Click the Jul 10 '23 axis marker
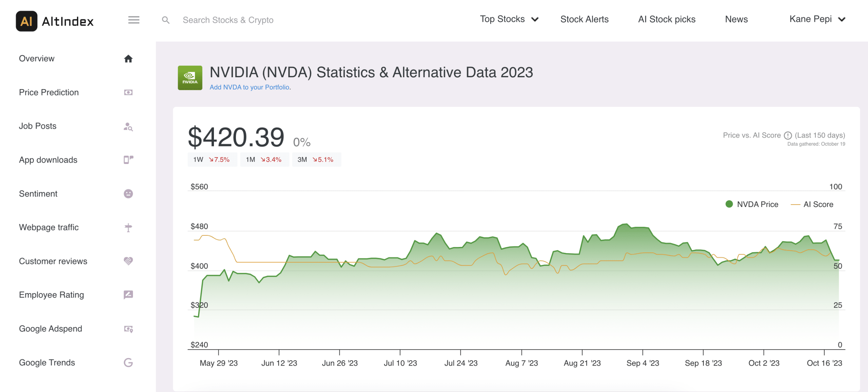The height and width of the screenshot is (392, 868). (400, 363)
